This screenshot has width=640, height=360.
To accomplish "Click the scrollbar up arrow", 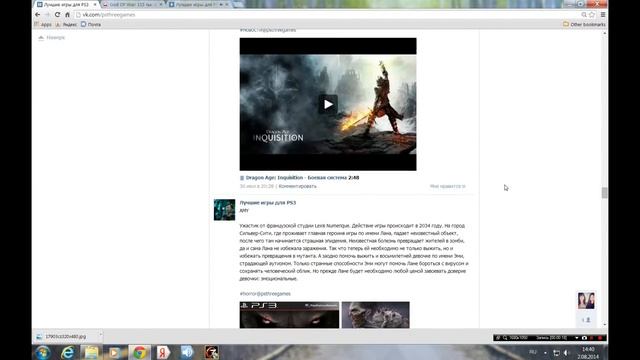I will pos(604,33).
